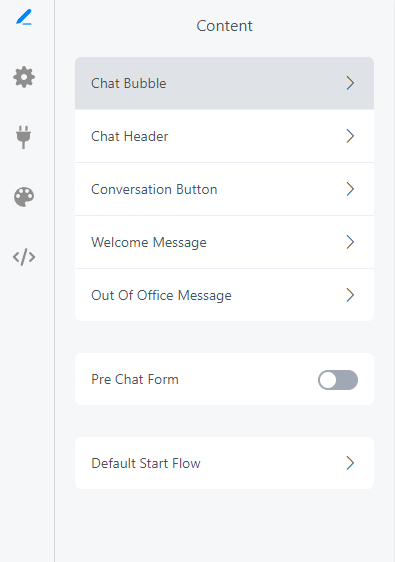Viewport: 395px width, 562px height.
Task: Expand the Welcome Message chevron arrow
Action: (350, 242)
